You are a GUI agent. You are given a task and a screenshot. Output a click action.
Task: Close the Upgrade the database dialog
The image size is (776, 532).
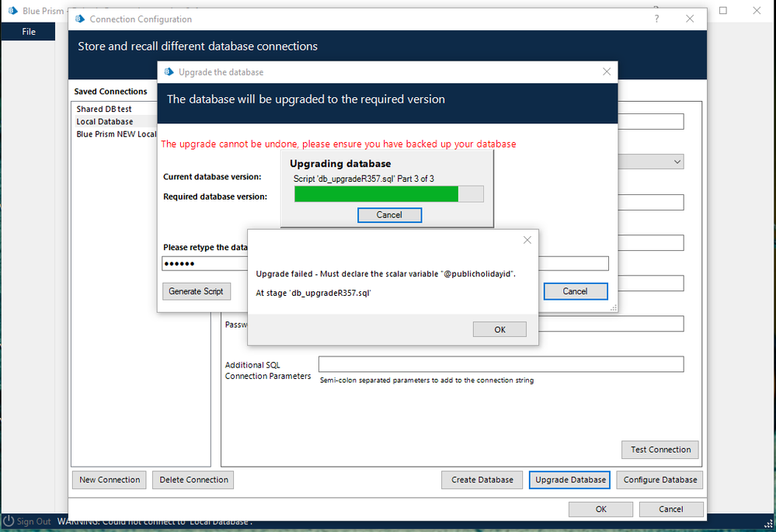point(607,71)
